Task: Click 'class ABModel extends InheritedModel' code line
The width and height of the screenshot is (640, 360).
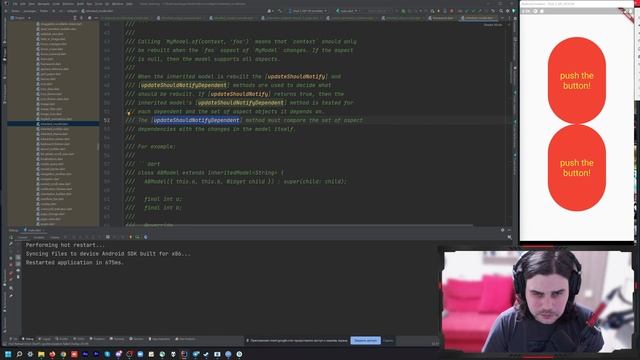Action: (x=204, y=173)
